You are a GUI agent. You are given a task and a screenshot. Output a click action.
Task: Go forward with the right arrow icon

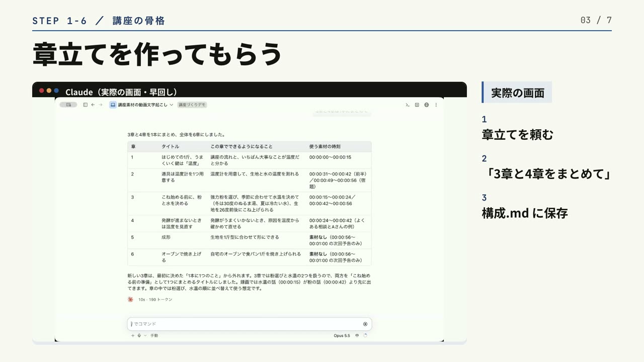coord(101,105)
